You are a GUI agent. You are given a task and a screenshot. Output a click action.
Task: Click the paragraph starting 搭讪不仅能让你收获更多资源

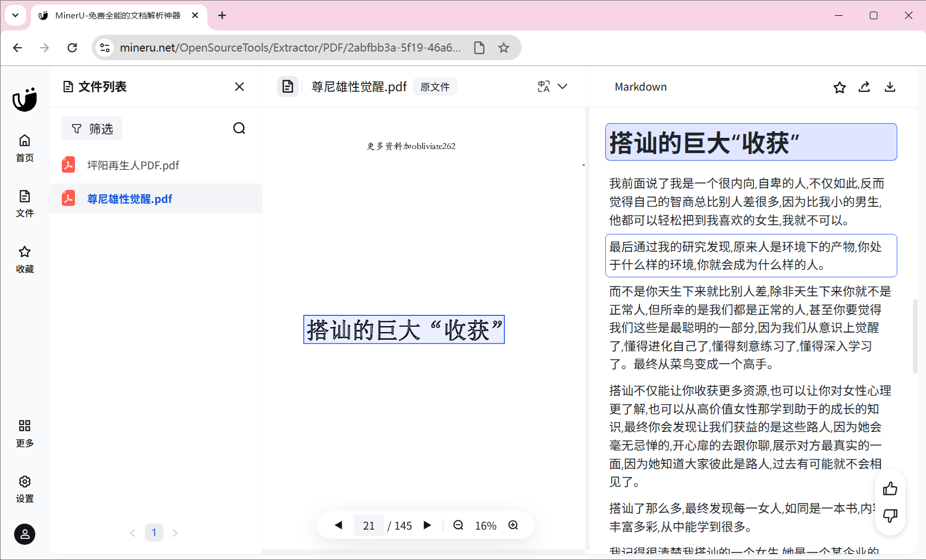pos(751,436)
